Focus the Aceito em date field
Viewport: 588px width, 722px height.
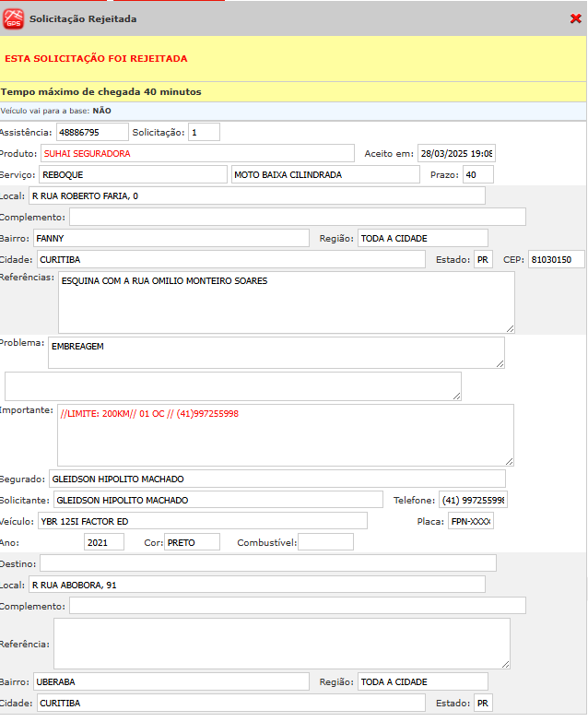tap(455, 153)
